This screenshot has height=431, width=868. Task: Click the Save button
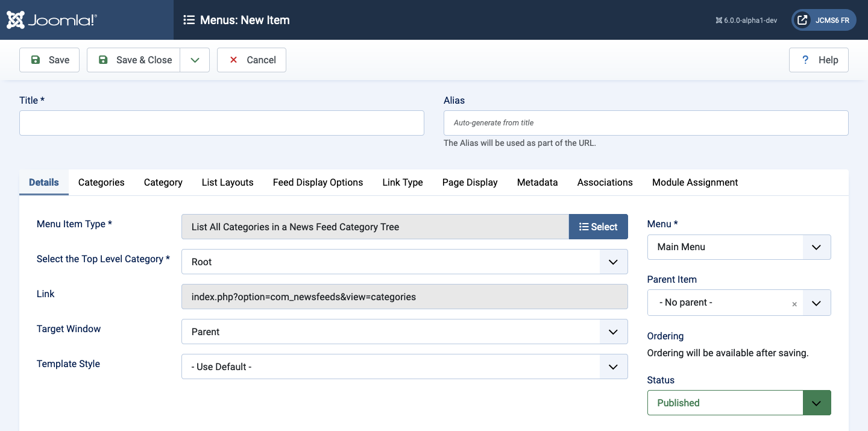pyautogui.click(x=49, y=60)
